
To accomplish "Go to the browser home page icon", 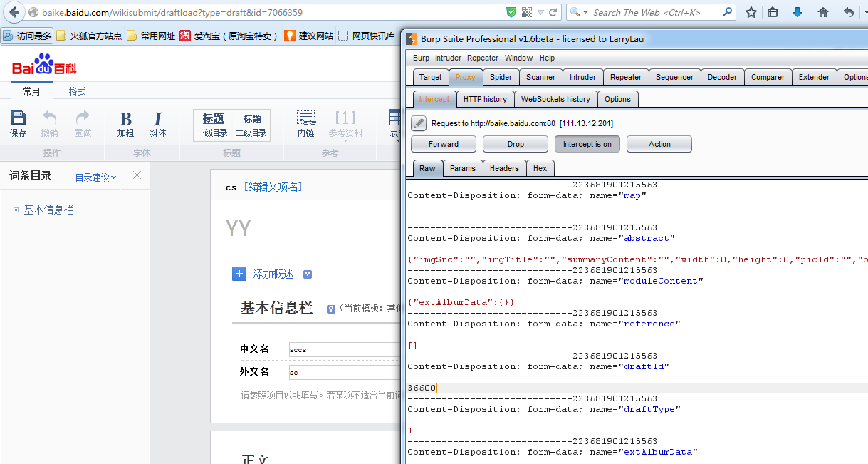I will 823,12.
